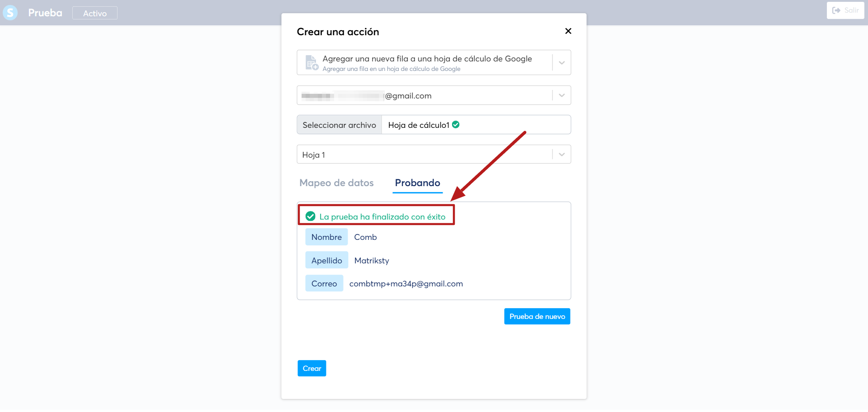The width and height of the screenshot is (868, 412).
Task: Click the Seleccionar archivo button
Action: tap(340, 125)
